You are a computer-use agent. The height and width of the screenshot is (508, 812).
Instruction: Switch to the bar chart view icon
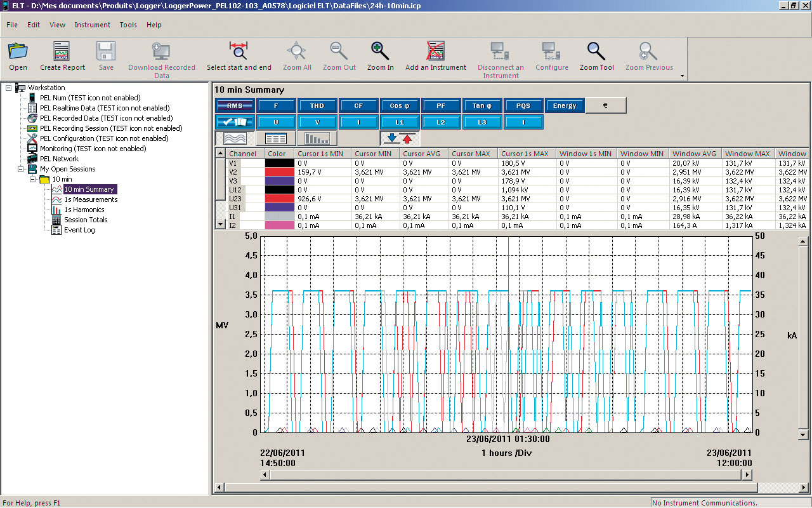(x=317, y=138)
